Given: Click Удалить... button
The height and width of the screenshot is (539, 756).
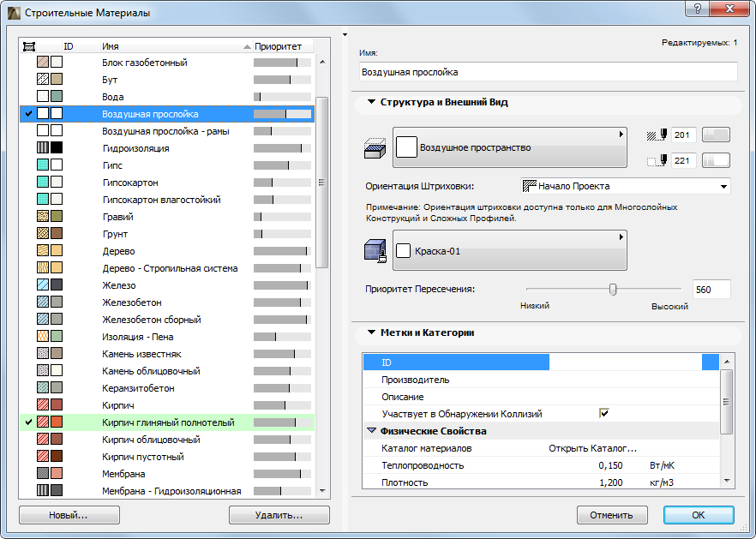Looking at the screenshot, I should pyautogui.click(x=279, y=515).
